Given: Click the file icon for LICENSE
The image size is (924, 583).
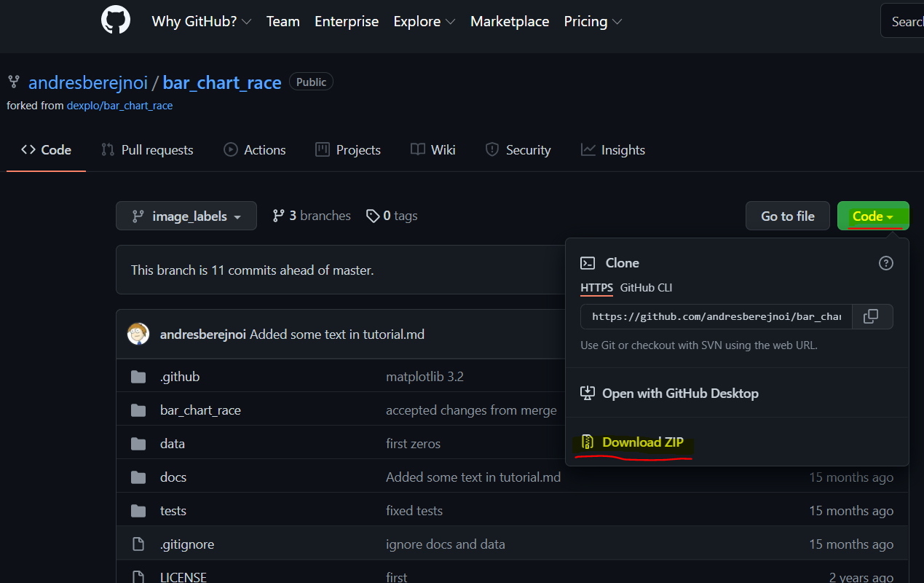Looking at the screenshot, I should pos(138,577).
